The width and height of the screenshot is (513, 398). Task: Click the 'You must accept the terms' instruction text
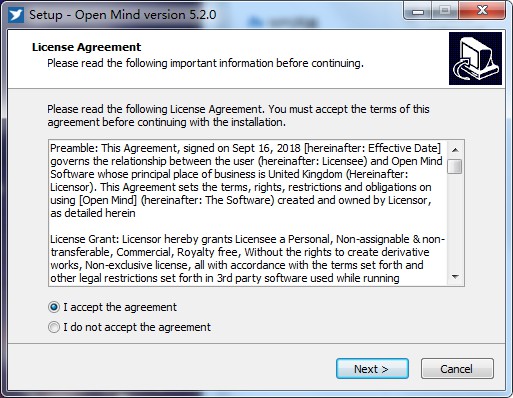tap(349, 109)
